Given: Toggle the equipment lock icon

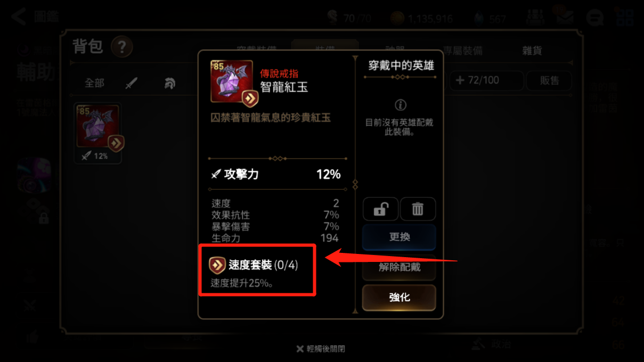Looking at the screenshot, I should pos(380,209).
